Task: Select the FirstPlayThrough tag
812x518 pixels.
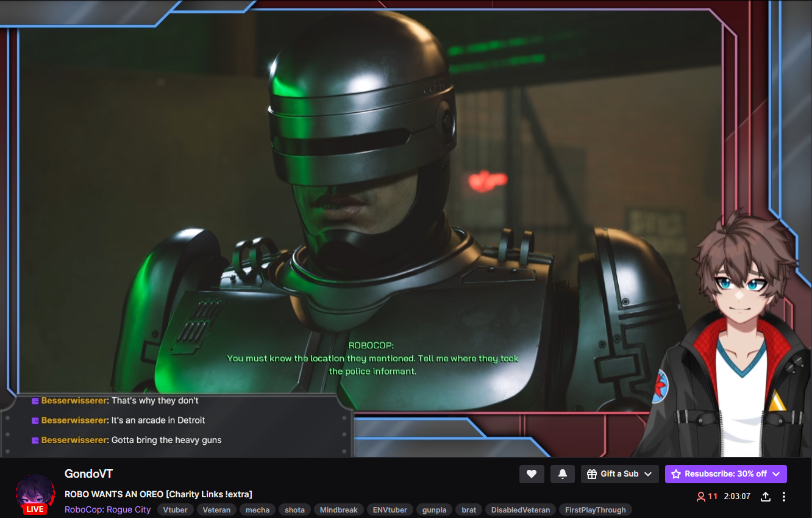Action: [596, 509]
